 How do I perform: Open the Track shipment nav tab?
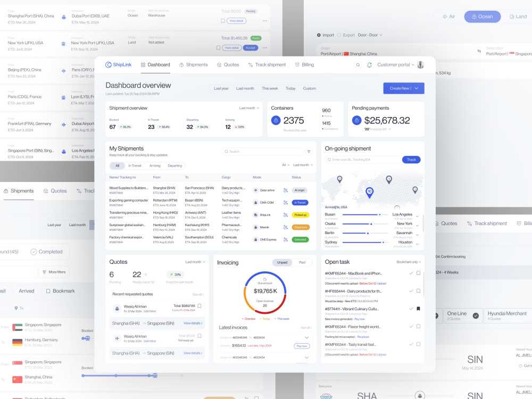(267, 65)
